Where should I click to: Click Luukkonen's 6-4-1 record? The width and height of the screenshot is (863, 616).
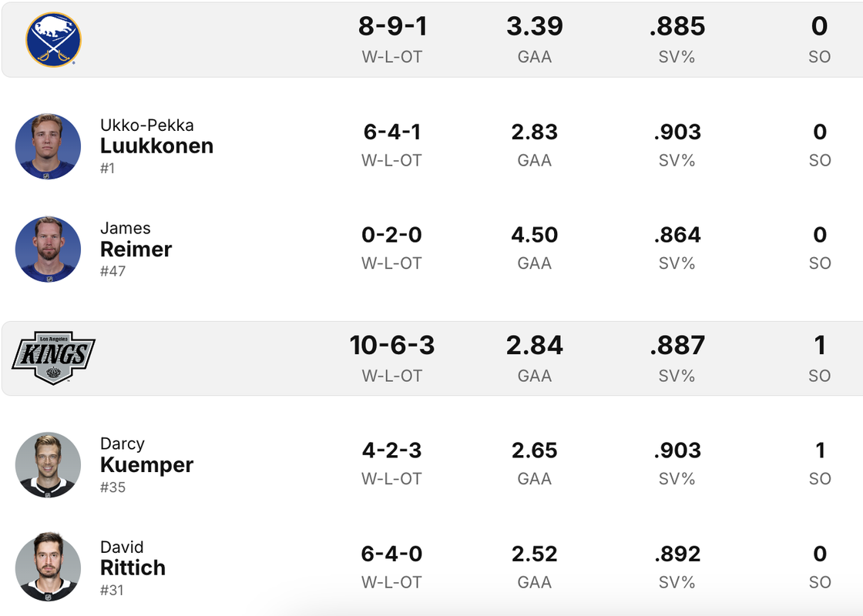392,132
